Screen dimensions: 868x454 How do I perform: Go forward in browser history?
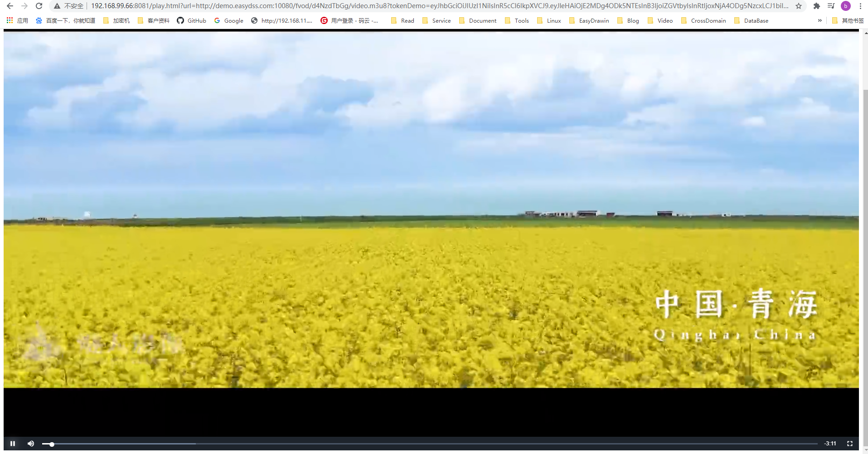24,6
